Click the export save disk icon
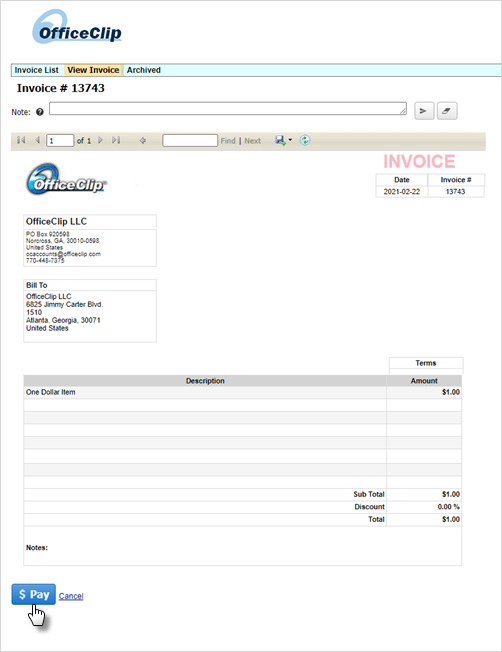This screenshot has height=652, width=502. [280, 140]
